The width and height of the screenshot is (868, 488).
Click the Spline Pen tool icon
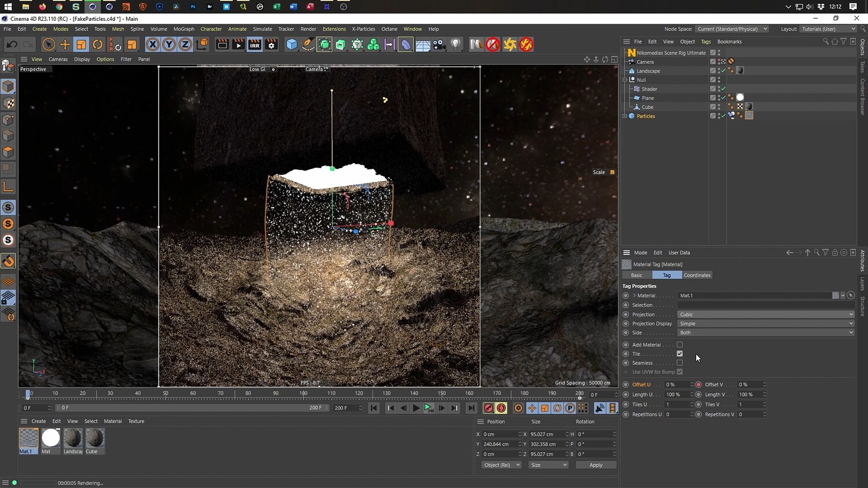pos(308,45)
